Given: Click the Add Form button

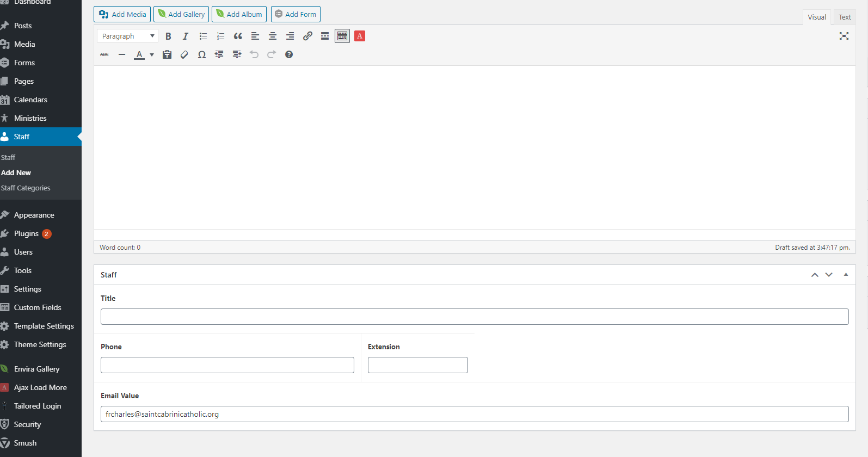Looking at the screenshot, I should tap(296, 15).
